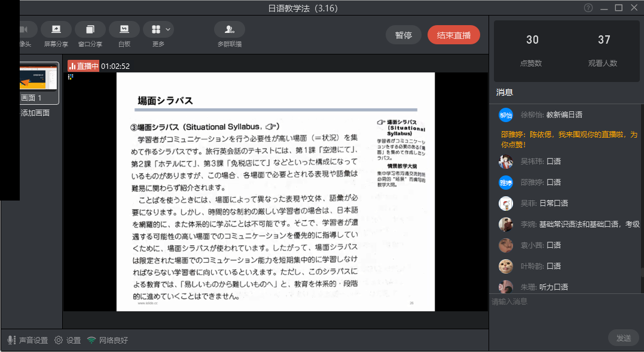Click the multi-group broadcast (多群联播) icon
Image resolution: width=644 pixels, height=352 pixels.
pyautogui.click(x=230, y=29)
